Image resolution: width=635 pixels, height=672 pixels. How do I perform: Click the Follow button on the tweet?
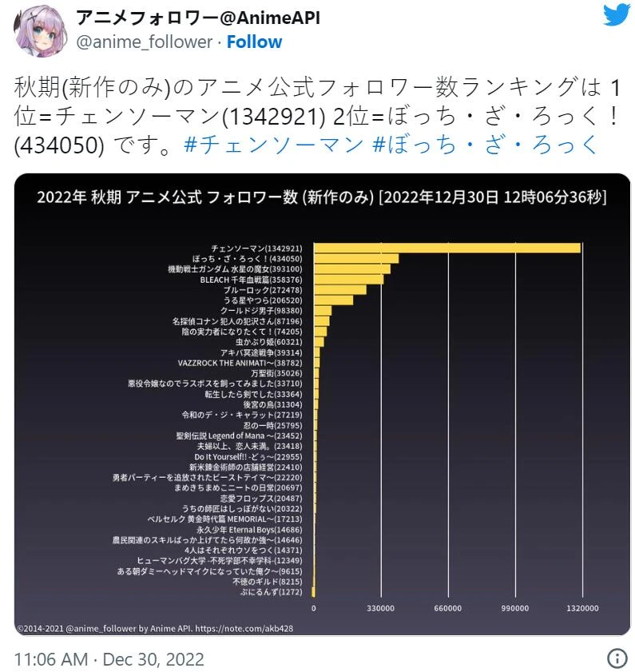point(254,42)
